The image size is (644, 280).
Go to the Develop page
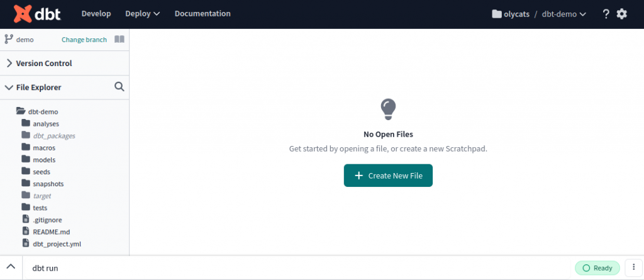[x=96, y=14]
